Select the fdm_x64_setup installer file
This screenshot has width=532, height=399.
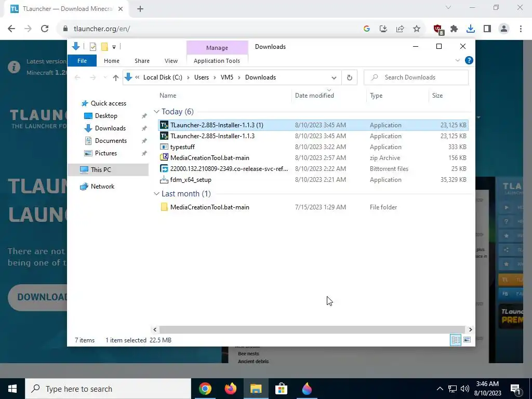click(x=313, y=179)
